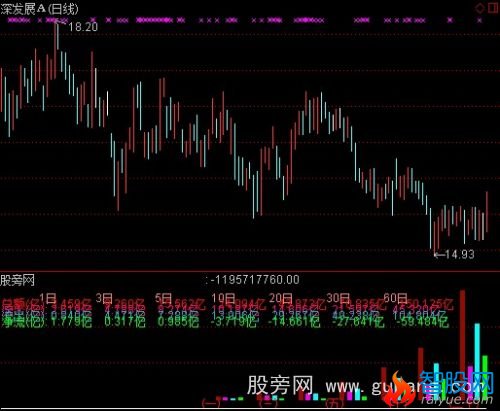Click the 60日 period label
This screenshot has width=500, height=411.
point(396,298)
